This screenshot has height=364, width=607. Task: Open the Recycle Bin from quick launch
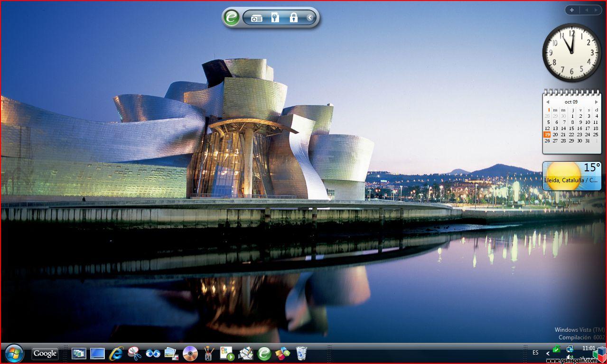301,354
